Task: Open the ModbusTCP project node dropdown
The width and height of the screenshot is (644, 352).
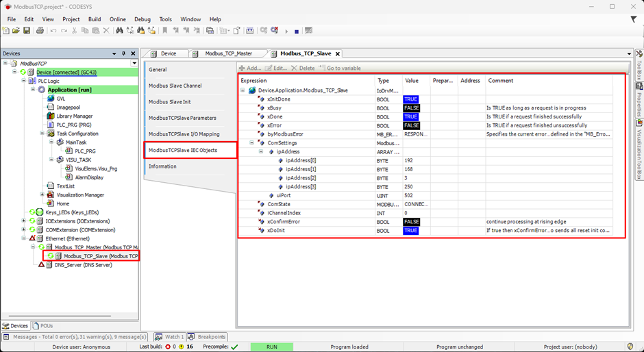Action: pyautogui.click(x=134, y=63)
